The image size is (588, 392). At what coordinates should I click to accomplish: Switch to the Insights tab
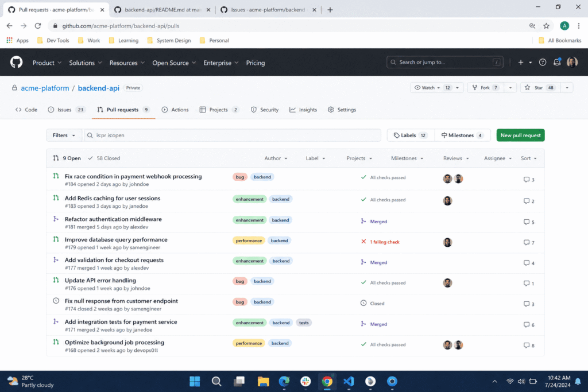pos(303,110)
